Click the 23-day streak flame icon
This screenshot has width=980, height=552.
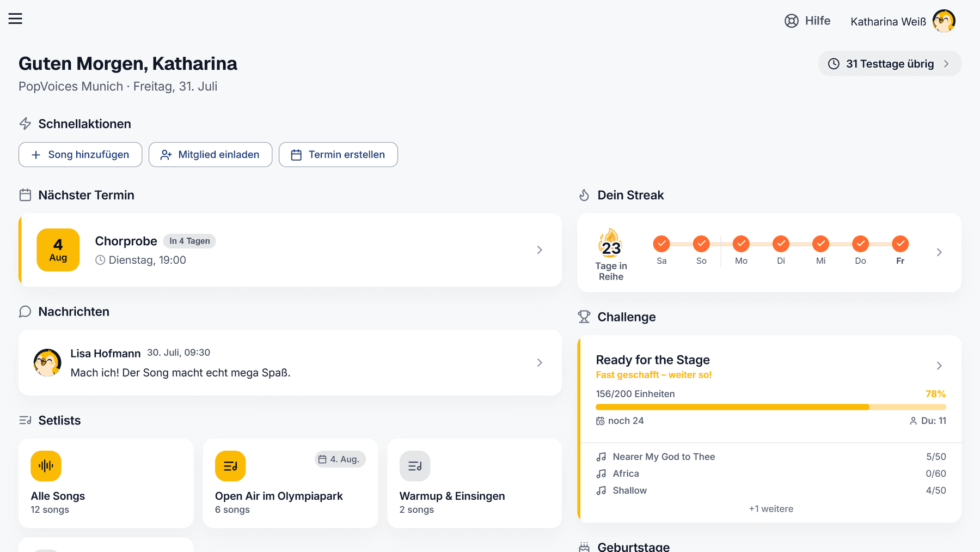611,242
